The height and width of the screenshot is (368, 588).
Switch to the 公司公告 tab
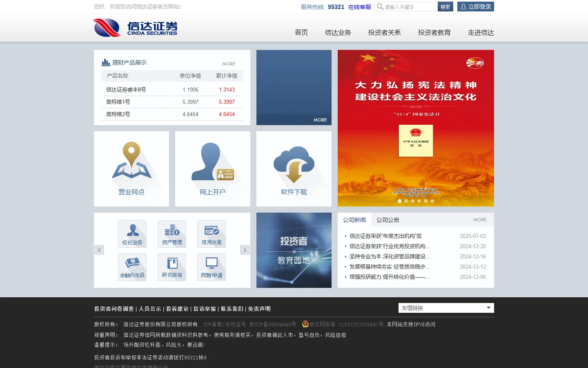point(388,220)
